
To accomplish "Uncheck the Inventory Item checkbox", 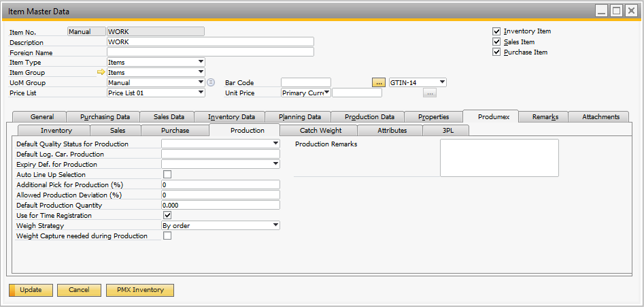I will point(496,31).
